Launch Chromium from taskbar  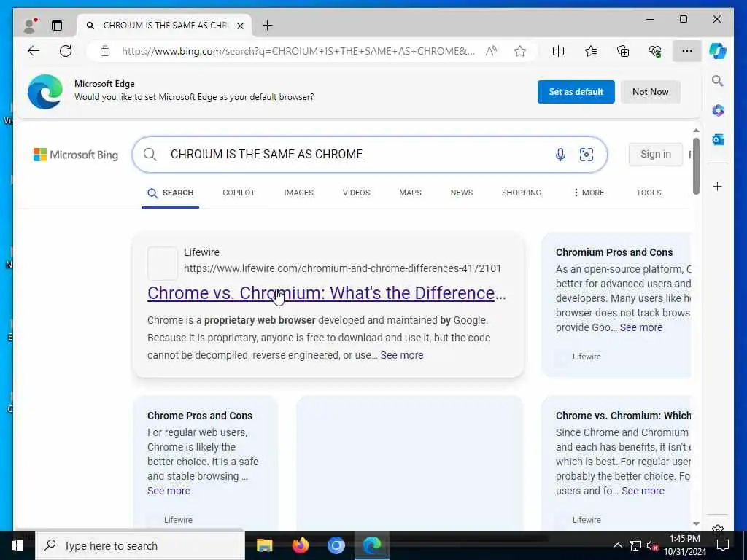point(336,545)
